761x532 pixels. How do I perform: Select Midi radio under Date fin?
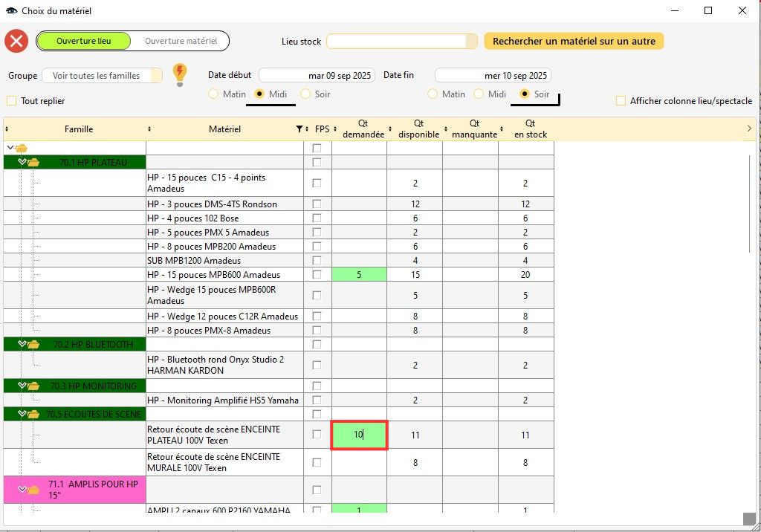coord(479,94)
